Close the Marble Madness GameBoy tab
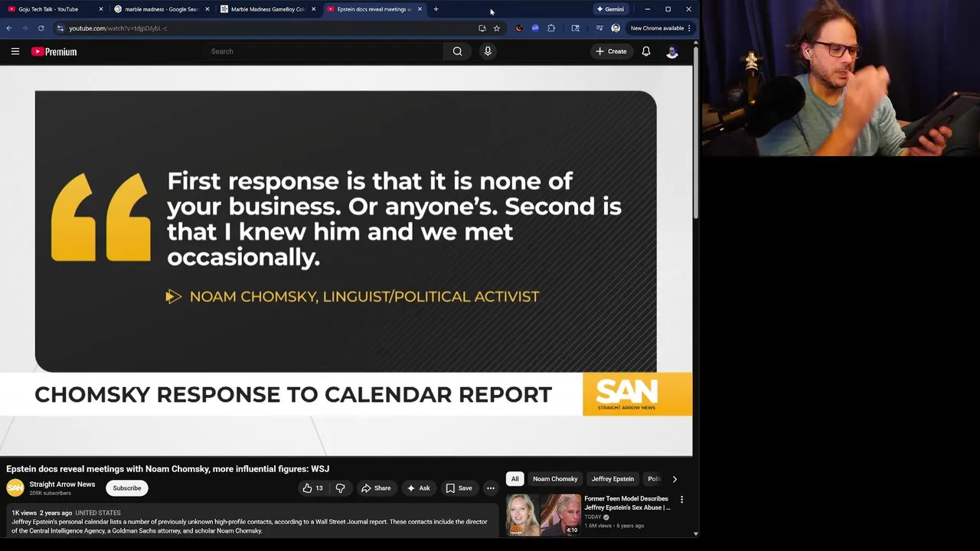Image resolution: width=980 pixels, height=551 pixels. point(313,9)
